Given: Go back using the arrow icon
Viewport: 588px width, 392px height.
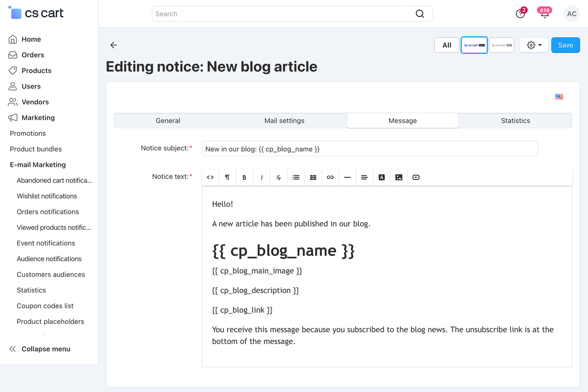Looking at the screenshot, I should pos(114,45).
